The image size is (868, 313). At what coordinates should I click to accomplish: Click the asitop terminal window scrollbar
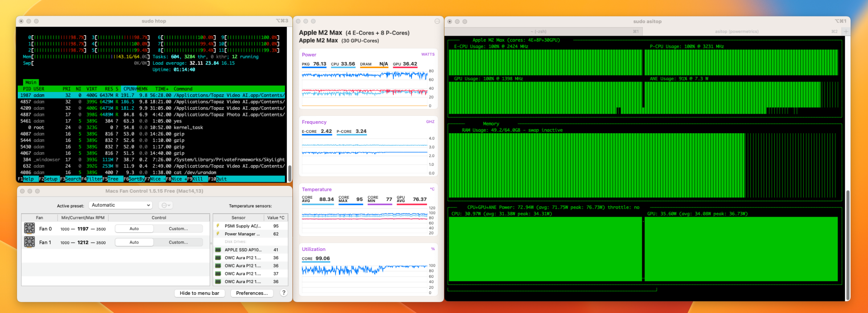tap(848, 245)
